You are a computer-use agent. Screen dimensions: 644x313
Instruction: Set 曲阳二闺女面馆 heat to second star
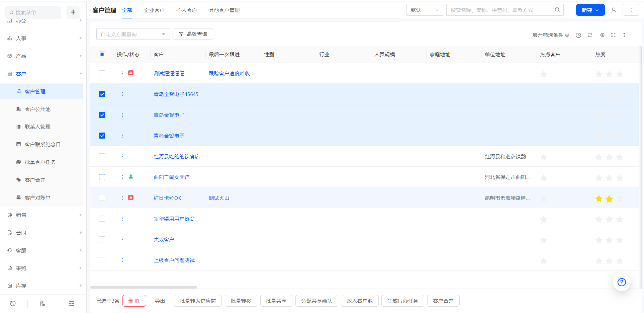coord(609,178)
